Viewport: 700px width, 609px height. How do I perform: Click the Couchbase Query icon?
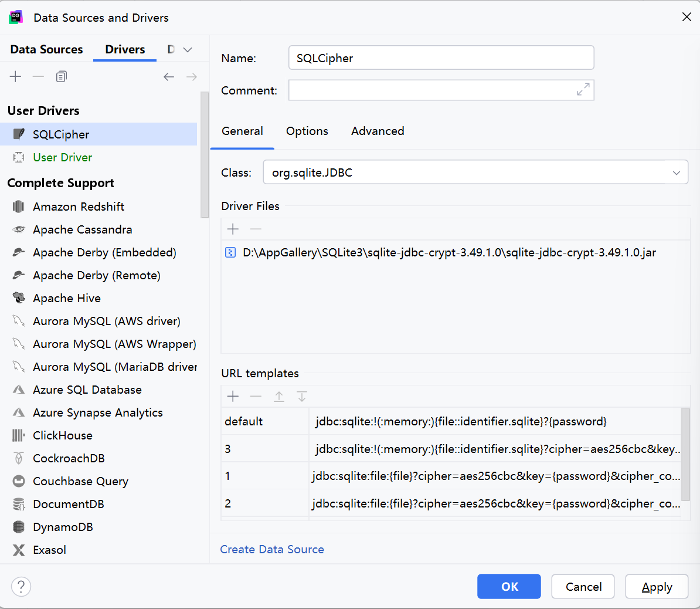pyautogui.click(x=19, y=481)
